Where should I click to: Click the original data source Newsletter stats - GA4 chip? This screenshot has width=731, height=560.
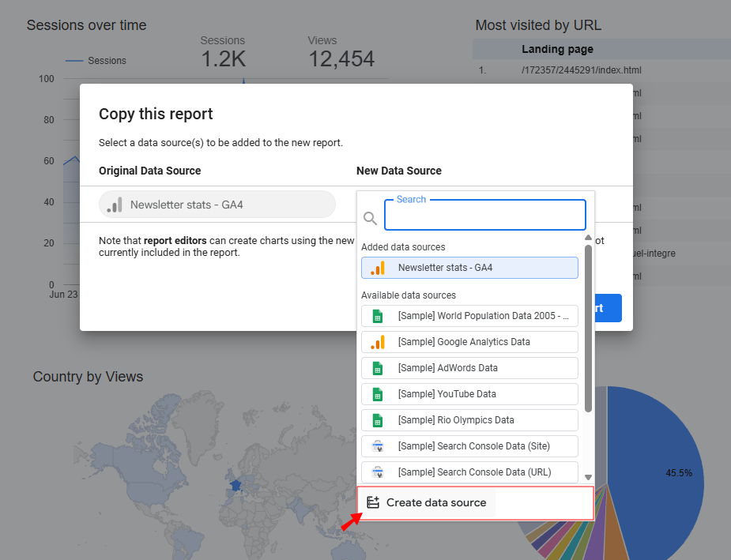pos(217,205)
